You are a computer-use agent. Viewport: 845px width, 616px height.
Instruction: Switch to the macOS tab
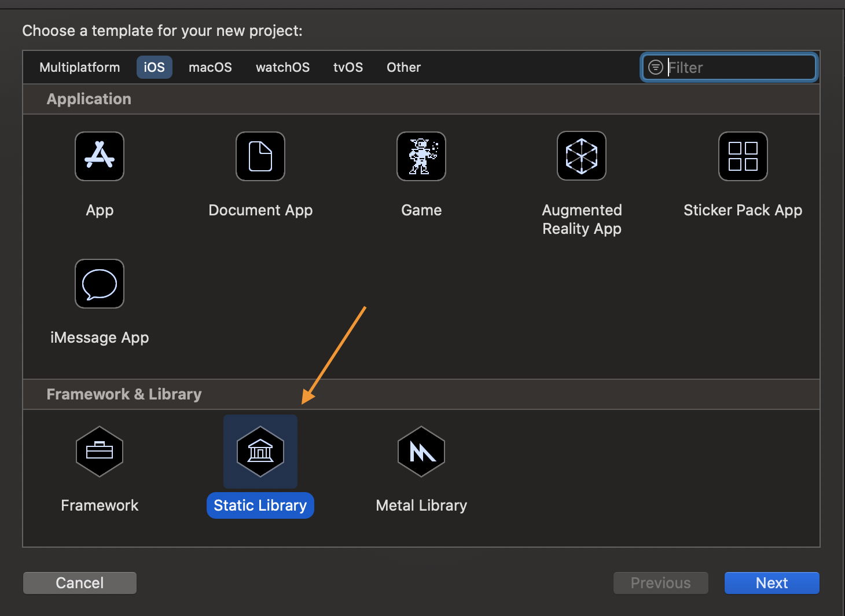210,68
